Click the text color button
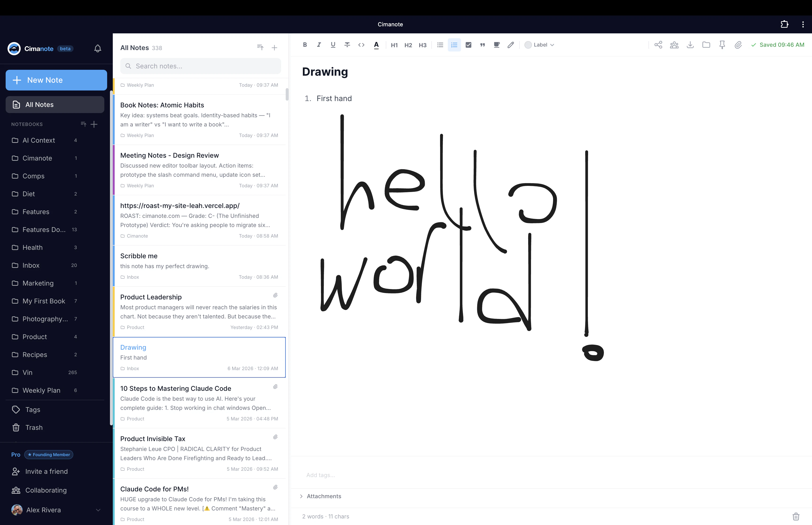Image resolution: width=812 pixels, height=525 pixels. (376, 45)
